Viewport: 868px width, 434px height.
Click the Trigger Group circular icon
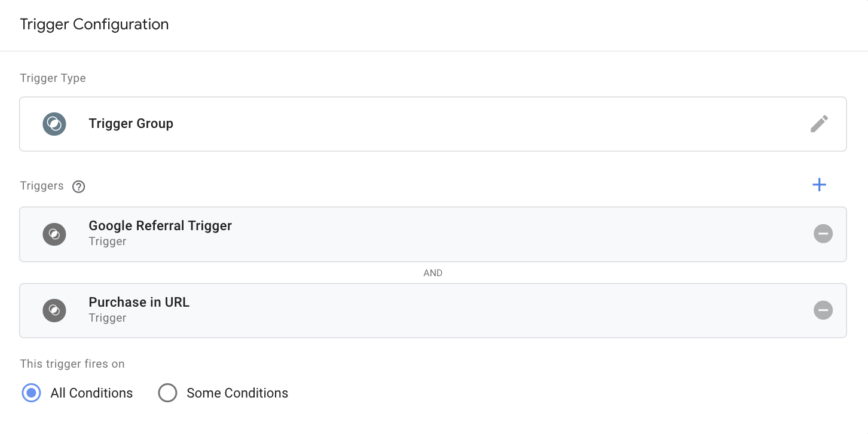(x=54, y=124)
